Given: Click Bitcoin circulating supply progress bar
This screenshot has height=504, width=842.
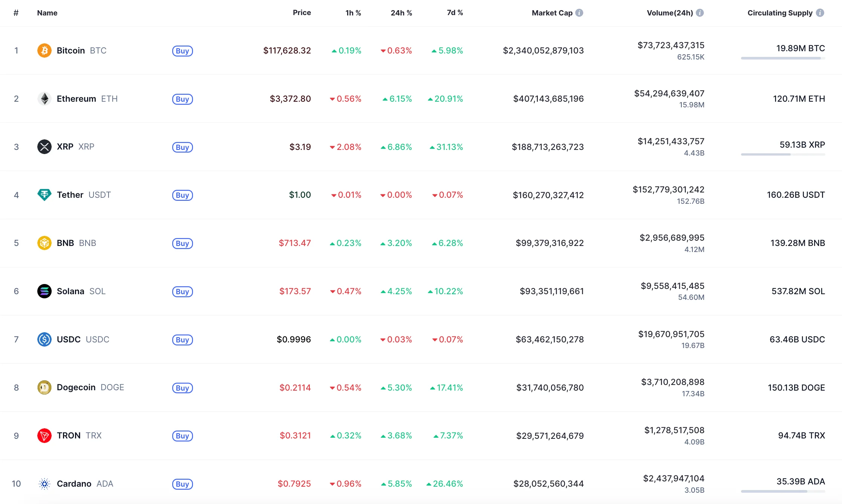Looking at the screenshot, I should (782, 58).
